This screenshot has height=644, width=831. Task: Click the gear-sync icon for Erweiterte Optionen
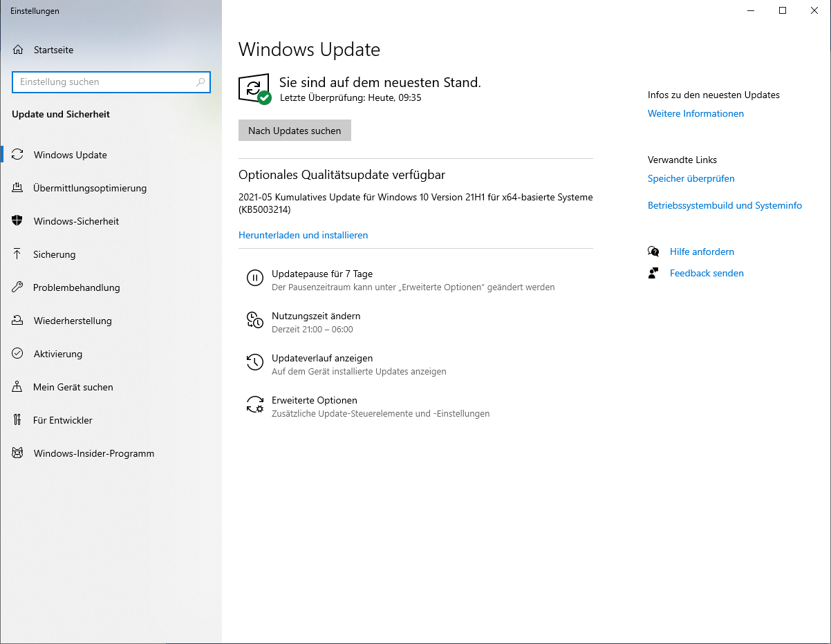click(x=255, y=404)
